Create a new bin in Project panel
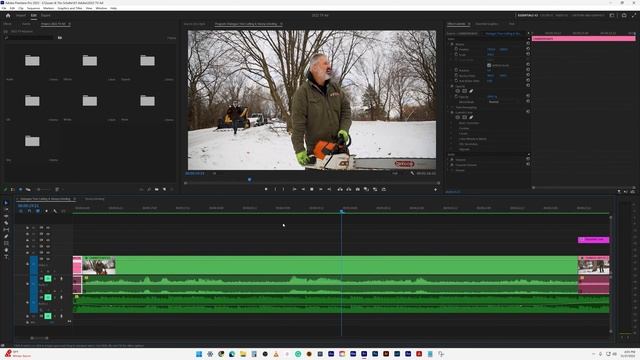The height and width of the screenshot is (360, 640). coord(157,189)
